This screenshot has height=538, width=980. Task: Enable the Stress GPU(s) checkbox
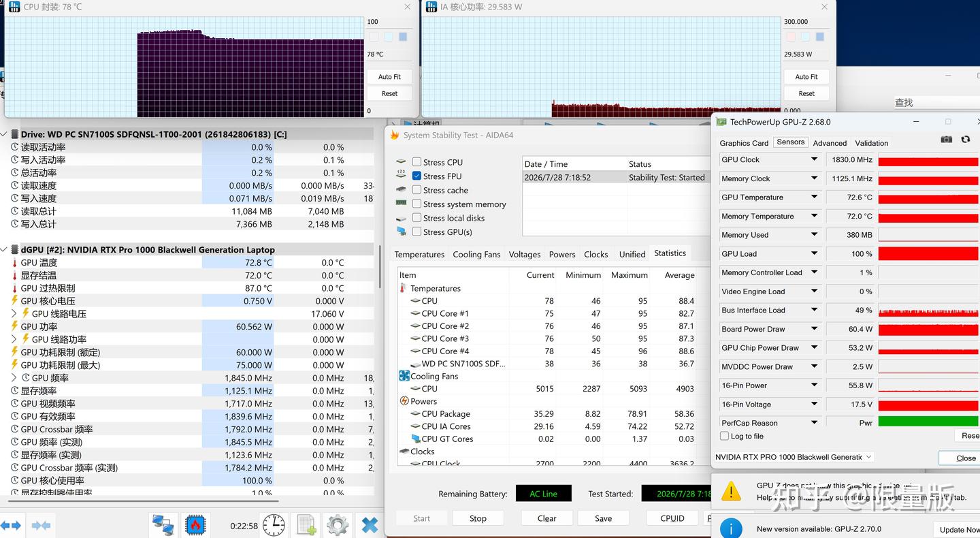[x=416, y=232]
